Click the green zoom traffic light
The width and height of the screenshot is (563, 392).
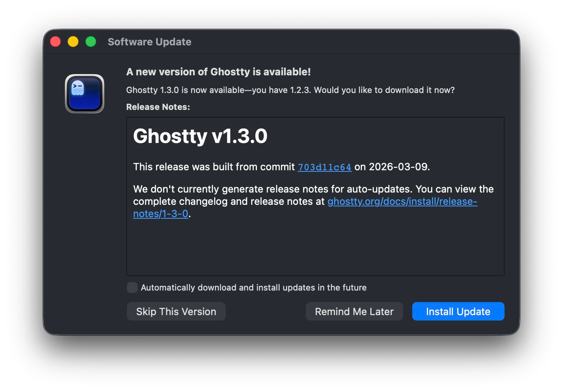pyautogui.click(x=91, y=41)
